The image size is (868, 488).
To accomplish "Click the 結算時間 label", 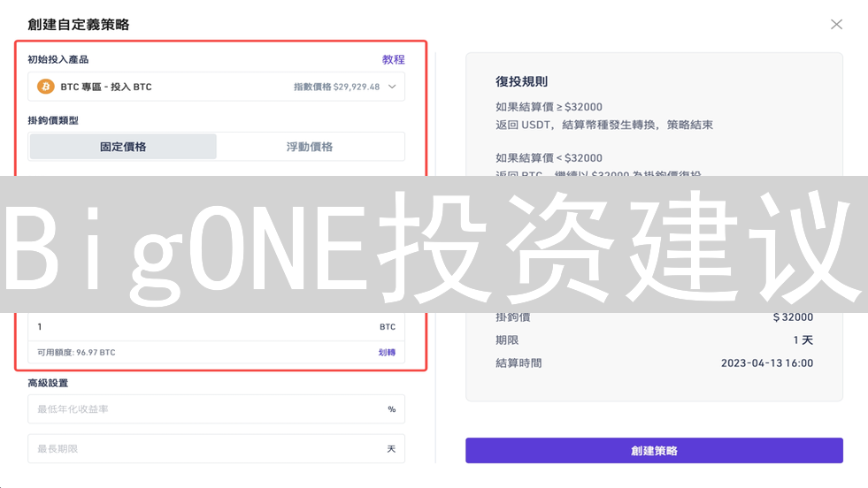I will [x=518, y=363].
